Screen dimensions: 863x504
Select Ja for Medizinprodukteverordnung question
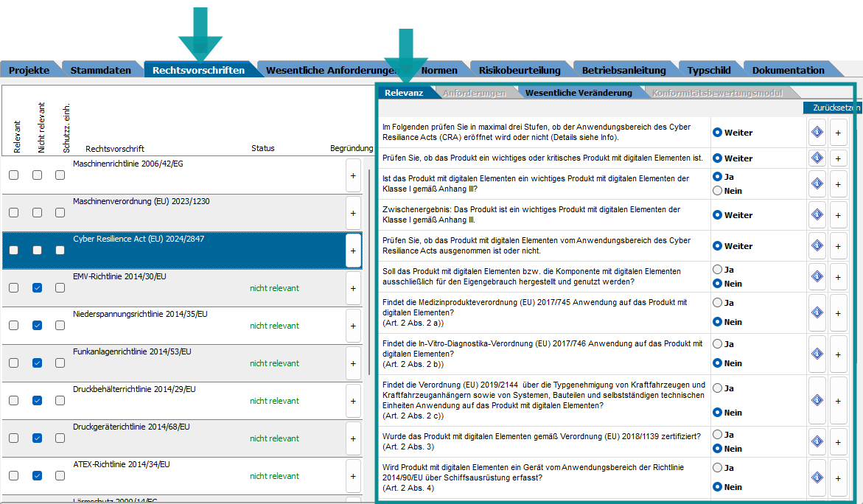717,303
